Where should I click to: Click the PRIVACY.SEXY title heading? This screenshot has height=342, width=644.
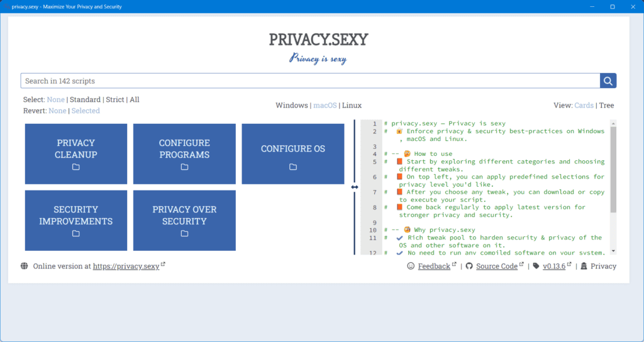[x=318, y=40]
